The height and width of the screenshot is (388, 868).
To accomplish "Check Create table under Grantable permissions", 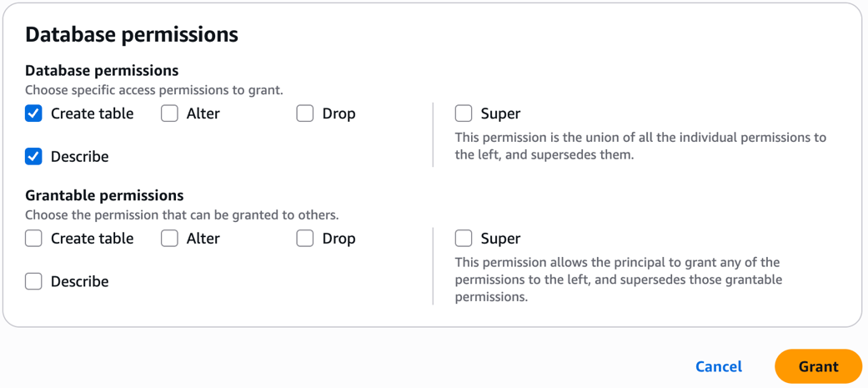I will click(33, 239).
